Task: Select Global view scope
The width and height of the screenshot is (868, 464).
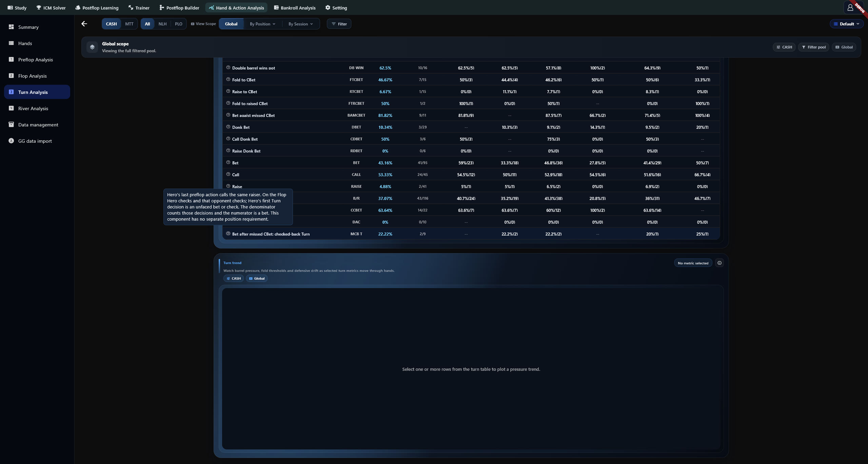Action: 231,24
